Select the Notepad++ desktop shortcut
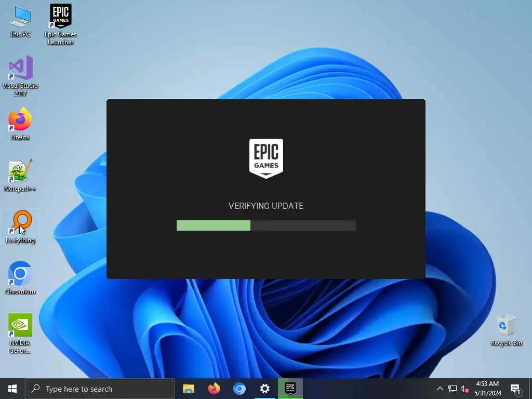The width and height of the screenshot is (532, 399). point(20,175)
